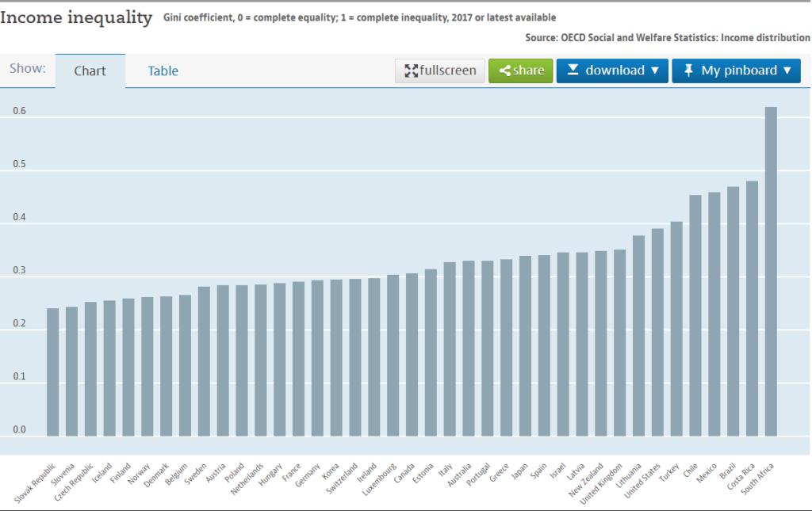812x511 pixels.
Task: Click the Chile bar
Action: [695, 315]
